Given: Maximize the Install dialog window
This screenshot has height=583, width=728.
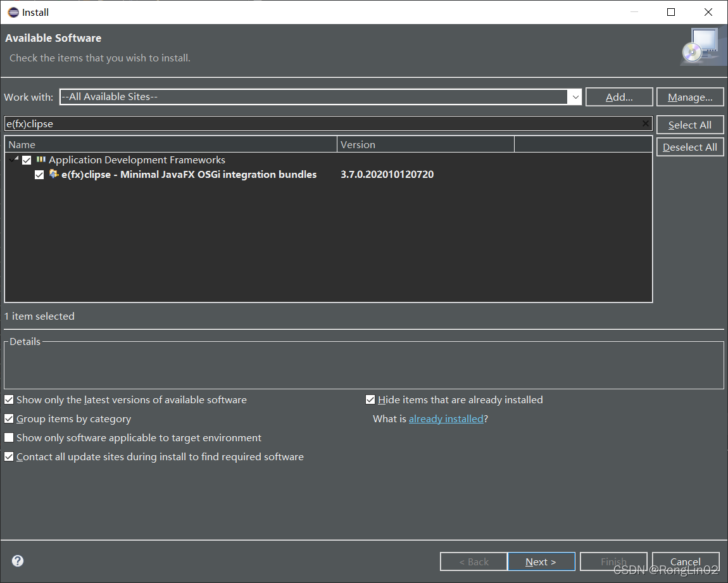Looking at the screenshot, I should pyautogui.click(x=671, y=12).
